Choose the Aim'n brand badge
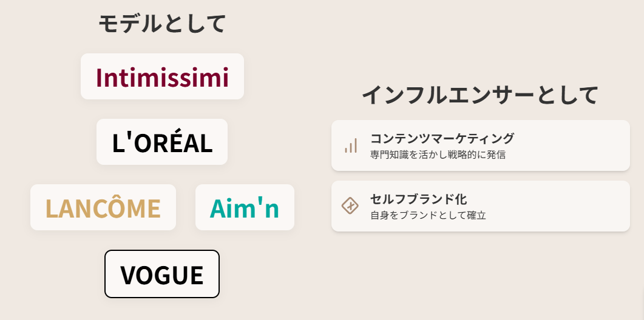Viewport: 644px width, 320px height. 245,207
